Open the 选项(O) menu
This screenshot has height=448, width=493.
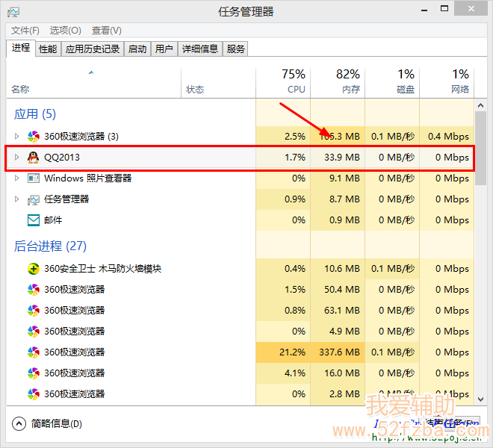point(66,31)
